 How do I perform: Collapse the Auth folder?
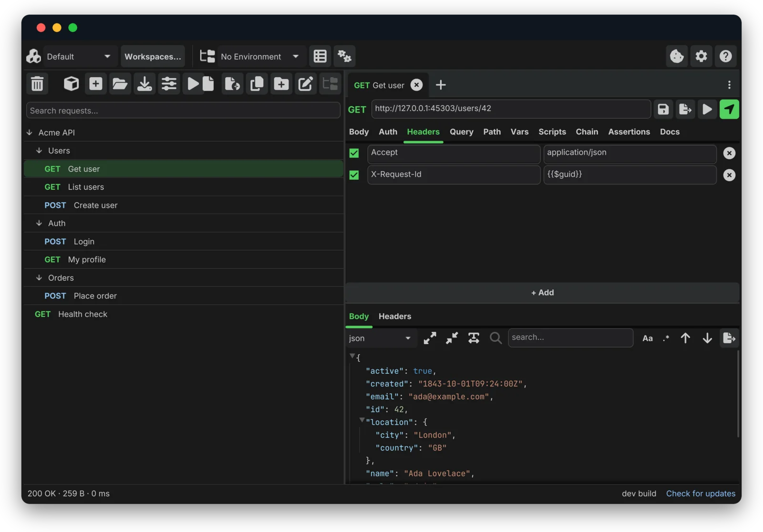pos(39,223)
